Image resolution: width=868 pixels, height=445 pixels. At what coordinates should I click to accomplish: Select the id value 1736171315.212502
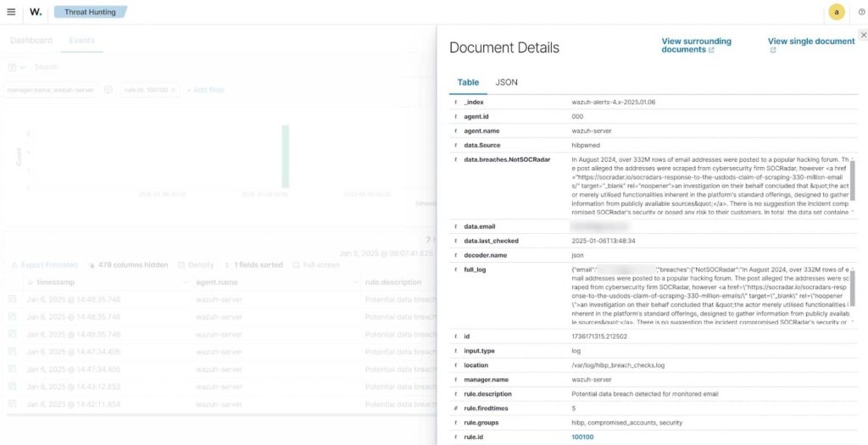coord(599,337)
